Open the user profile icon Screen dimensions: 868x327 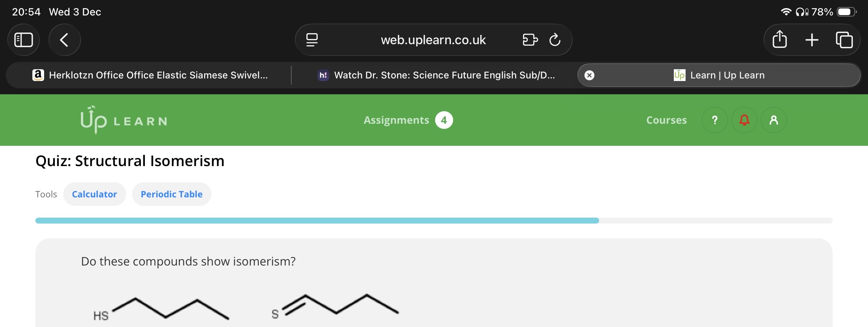774,120
